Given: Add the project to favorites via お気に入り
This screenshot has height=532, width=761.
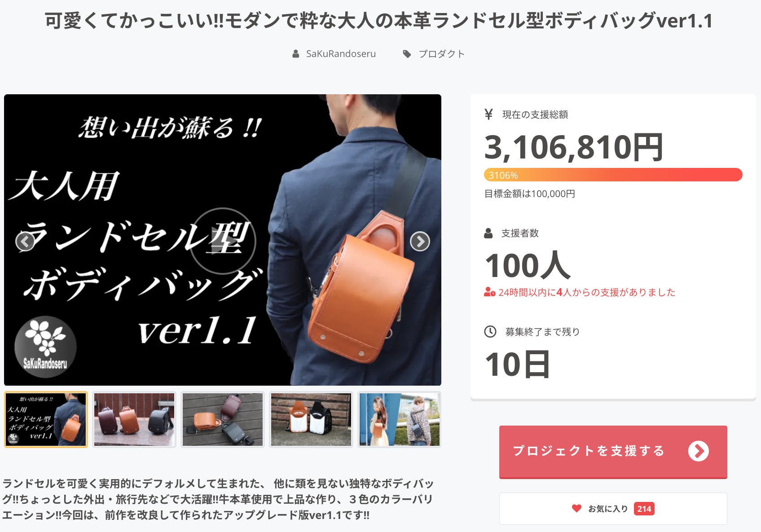Looking at the screenshot, I should (613, 509).
